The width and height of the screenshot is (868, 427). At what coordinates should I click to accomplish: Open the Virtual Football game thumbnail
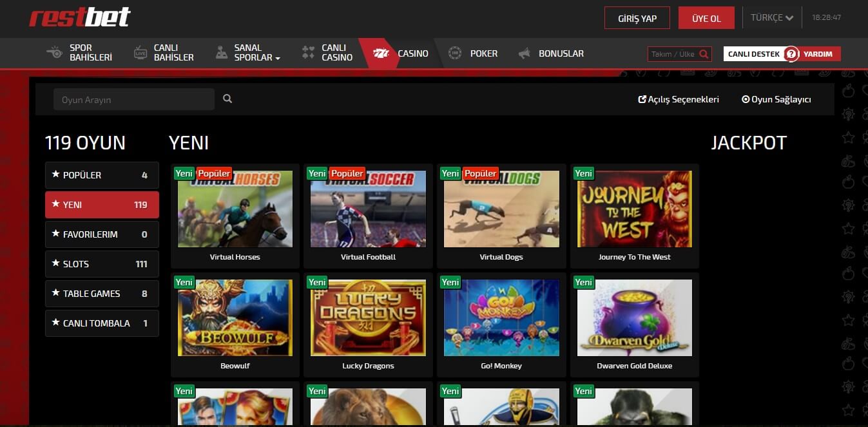pos(368,209)
